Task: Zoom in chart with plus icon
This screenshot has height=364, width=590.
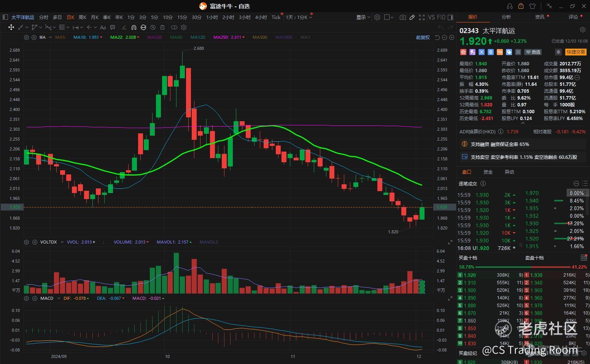Action: click(x=452, y=37)
